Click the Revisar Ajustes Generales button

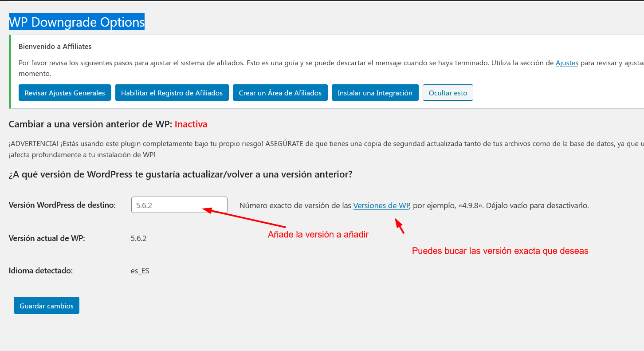pyautogui.click(x=65, y=93)
